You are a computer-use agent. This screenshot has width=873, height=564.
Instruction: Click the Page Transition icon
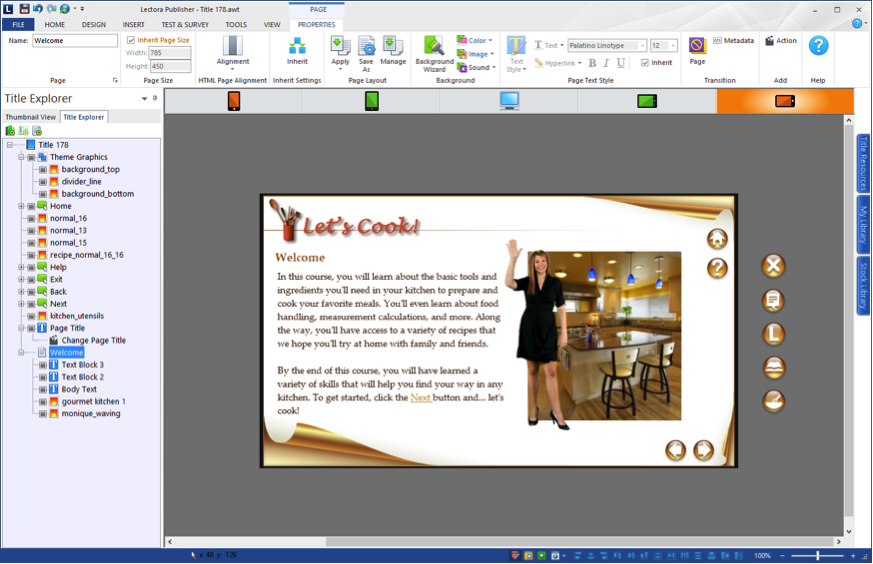697,50
